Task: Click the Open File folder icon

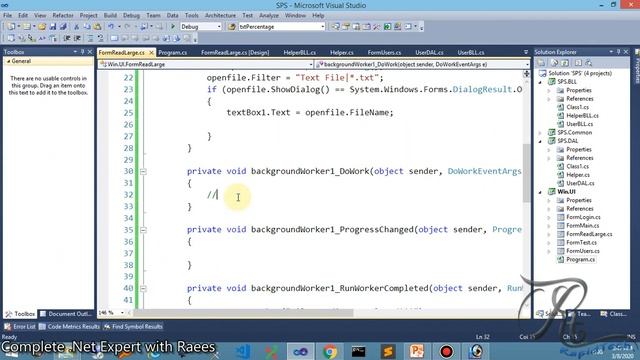Action: [42, 27]
